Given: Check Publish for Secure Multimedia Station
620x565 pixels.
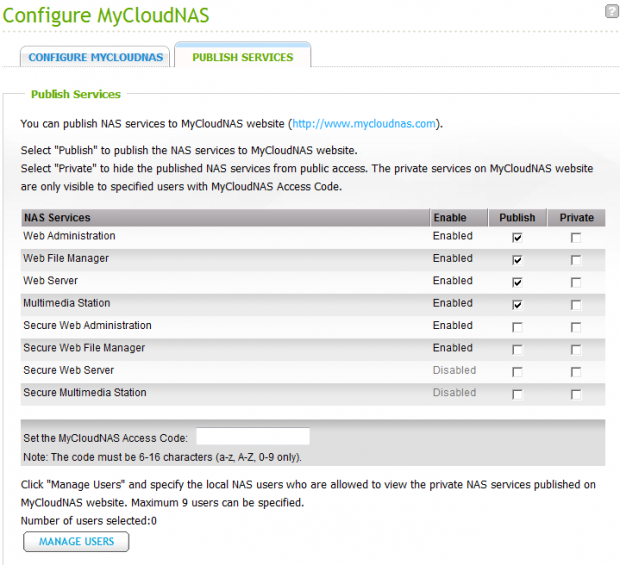Looking at the screenshot, I should click(x=517, y=395).
